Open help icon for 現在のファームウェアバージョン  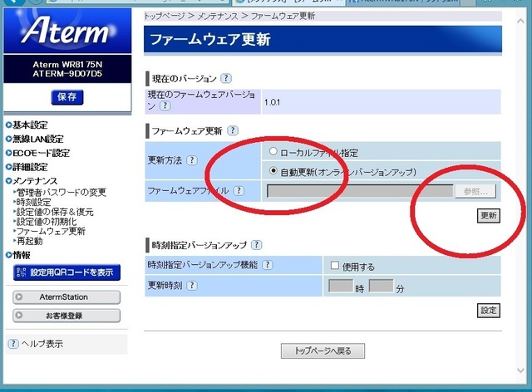pyautogui.click(x=165, y=105)
